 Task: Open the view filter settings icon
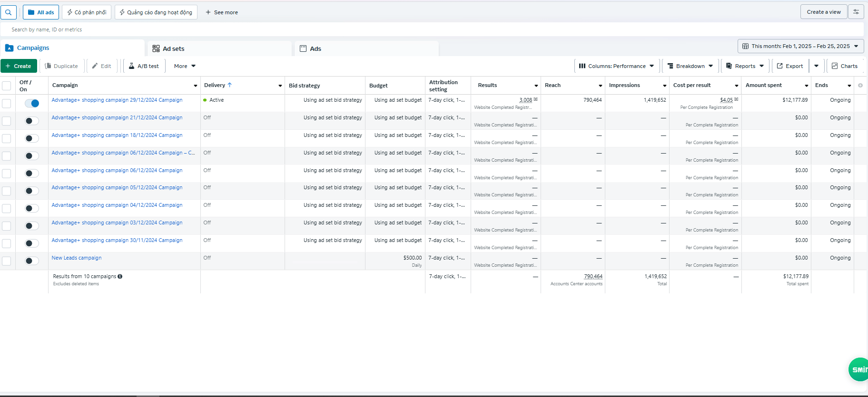[x=856, y=12]
